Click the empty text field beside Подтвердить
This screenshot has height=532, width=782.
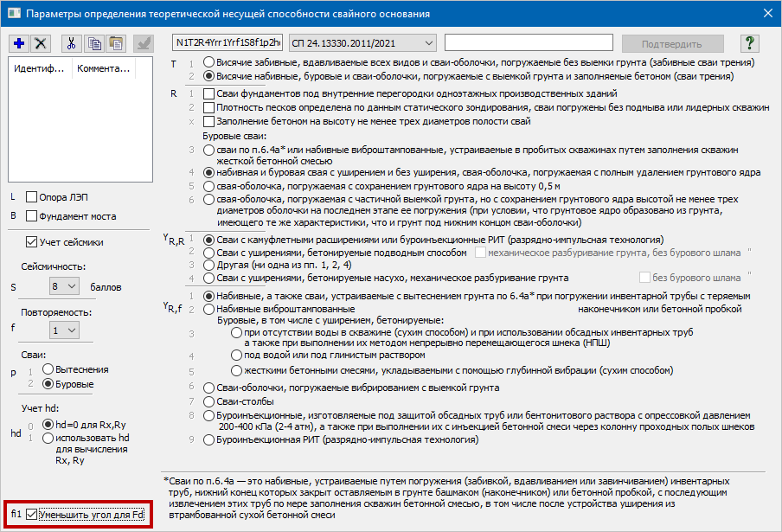click(x=529, y=42)
